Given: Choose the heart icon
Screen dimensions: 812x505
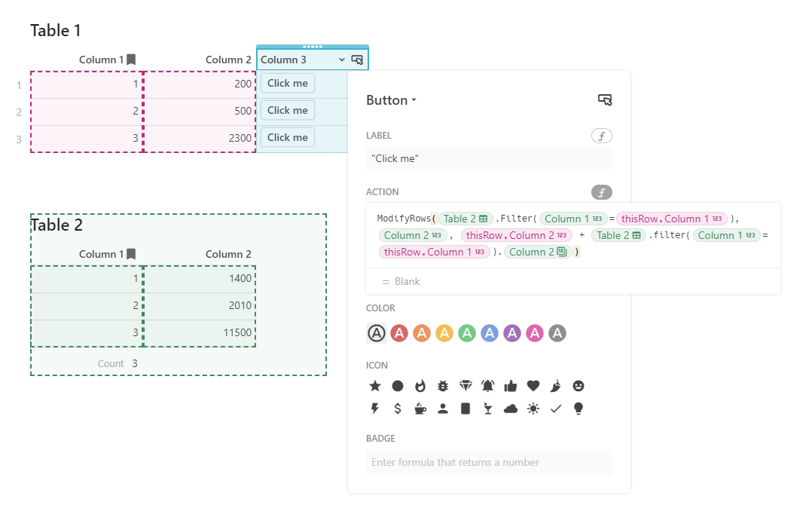Looking at the screenshot, I should click(533, 386).
